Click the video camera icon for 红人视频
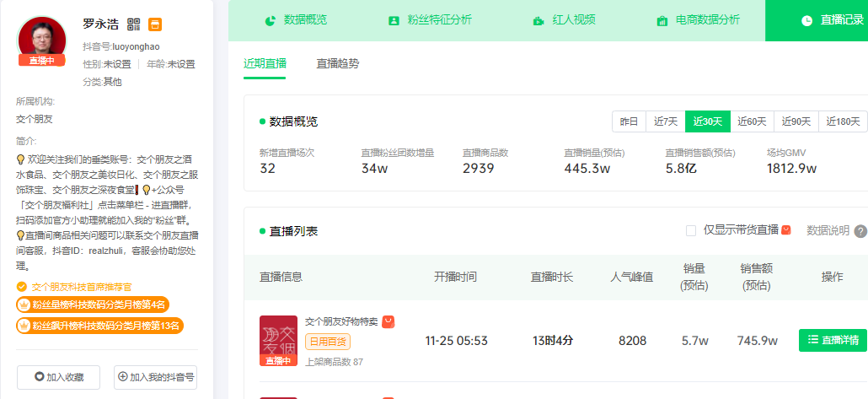Screen dimensions: 868x399 tap(538, 21)
